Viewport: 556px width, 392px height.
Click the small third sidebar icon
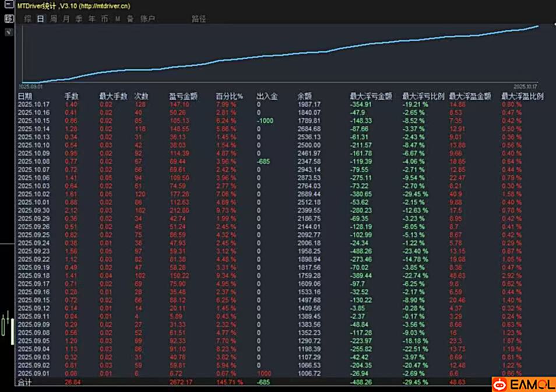[8, 31]
